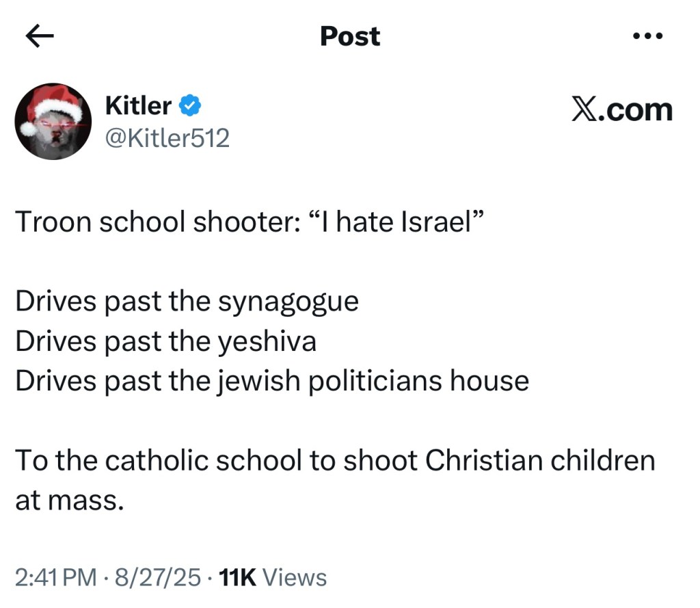The width and height of the screenshot is (700, 608).
Task: Open the Santa-hat profile avatar
Action: click(x=53, y=122)
